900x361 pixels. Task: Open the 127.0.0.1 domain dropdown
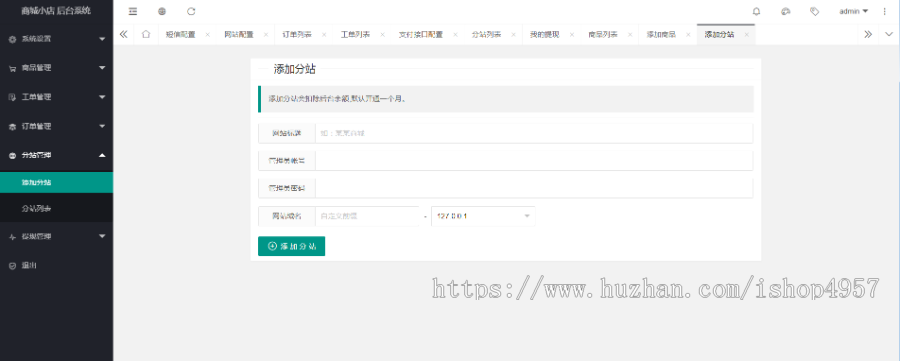point(483,216)
